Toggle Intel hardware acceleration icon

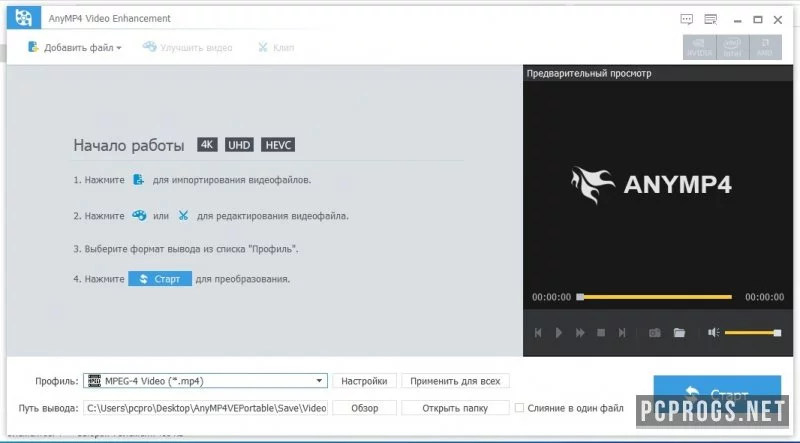[x=732, y=47]
